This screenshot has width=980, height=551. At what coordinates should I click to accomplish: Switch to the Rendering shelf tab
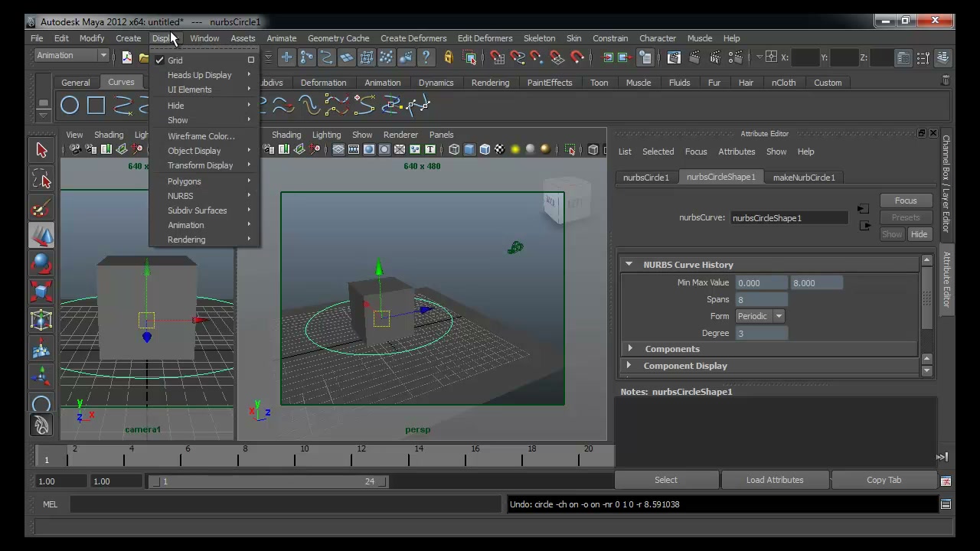pyautogui.click(x=490, y=83)
